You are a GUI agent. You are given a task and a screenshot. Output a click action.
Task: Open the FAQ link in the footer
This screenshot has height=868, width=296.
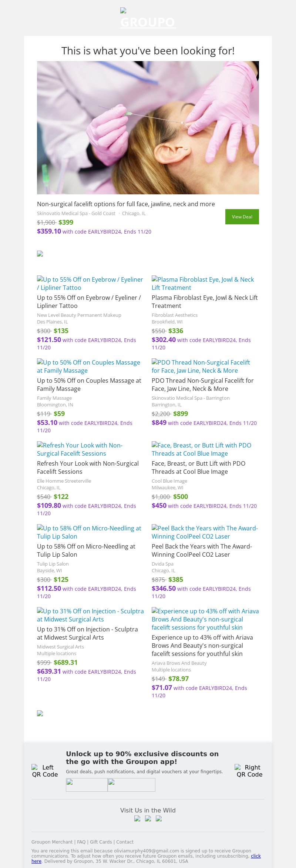pyautogui.click(x=81, y=842)
